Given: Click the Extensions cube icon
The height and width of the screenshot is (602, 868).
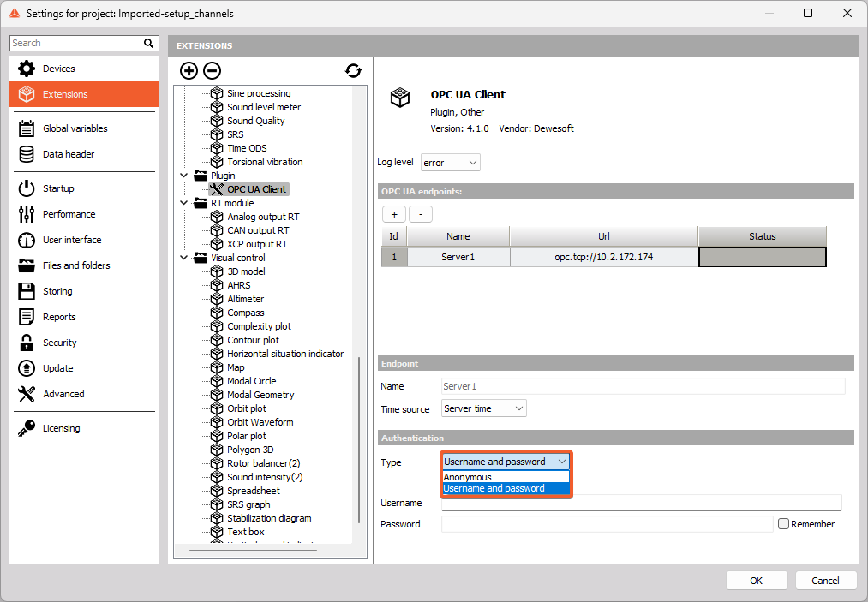Looking at the screenshot, I should (x=26, y=94).
